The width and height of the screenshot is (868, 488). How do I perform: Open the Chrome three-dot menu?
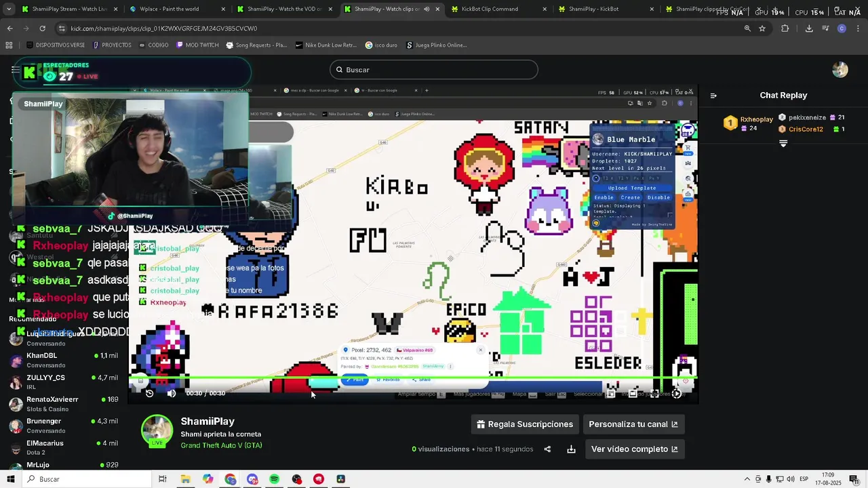(x=858, y=28)
